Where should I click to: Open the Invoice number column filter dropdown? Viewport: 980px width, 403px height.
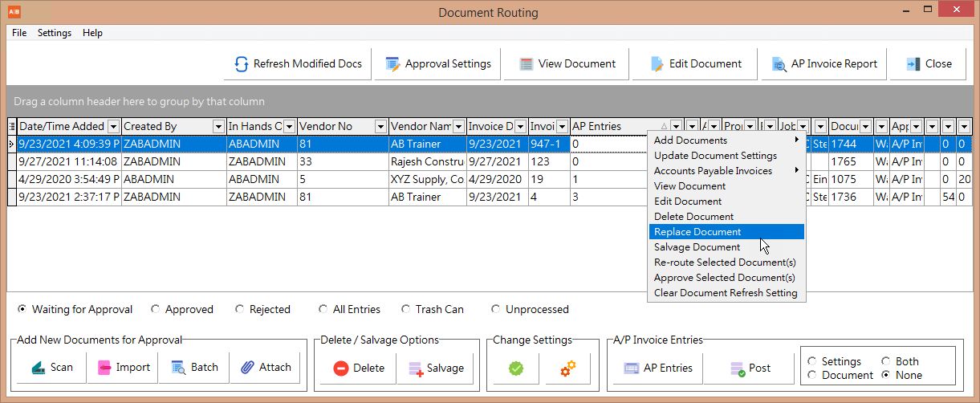coord(562,127)
